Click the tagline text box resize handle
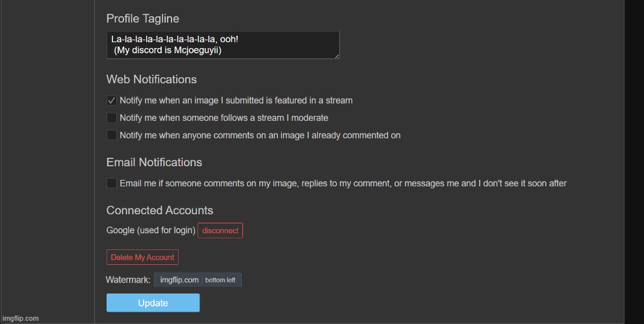This screenshot has width=644, height=324. [336, 56]
